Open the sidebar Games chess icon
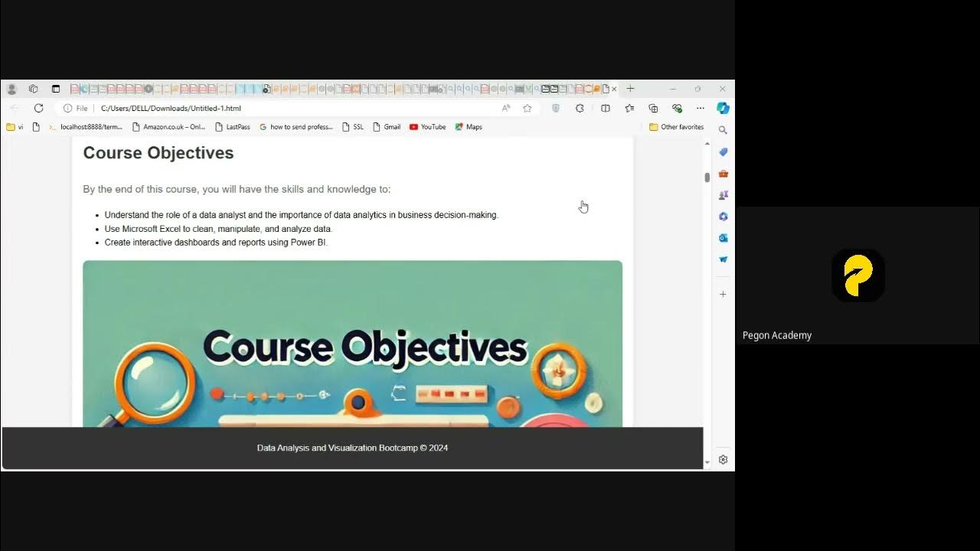This screenshot has height=551, width=980. tap(723, 195)
